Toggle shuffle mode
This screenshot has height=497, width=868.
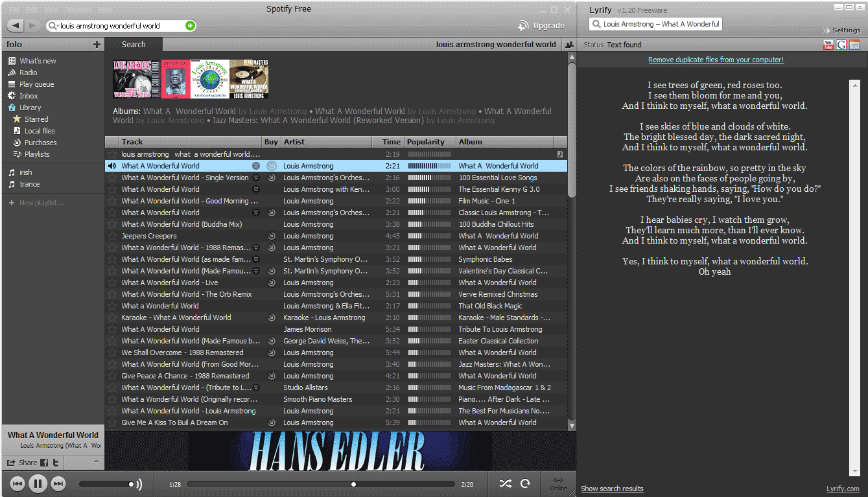(505, 483)
